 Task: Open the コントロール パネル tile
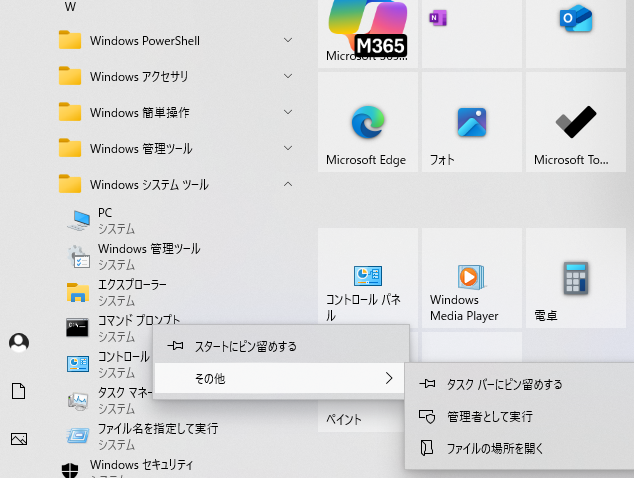[368, 276]
